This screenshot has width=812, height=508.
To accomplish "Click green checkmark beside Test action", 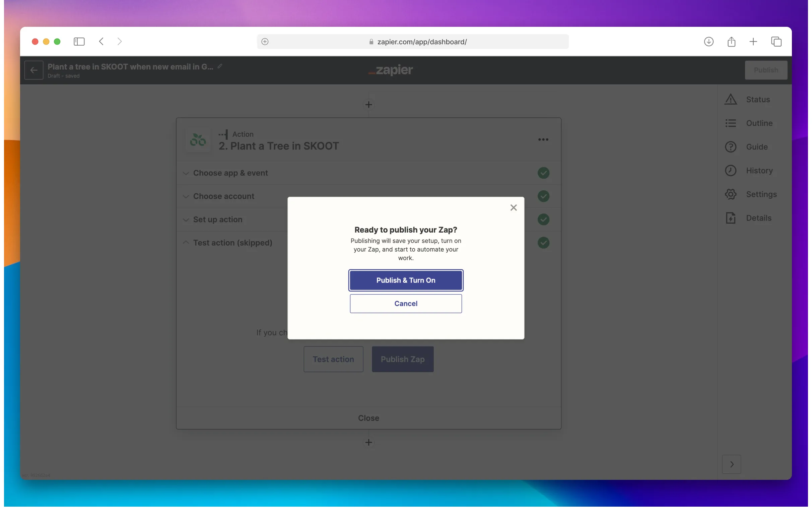I will pos(543,243).
